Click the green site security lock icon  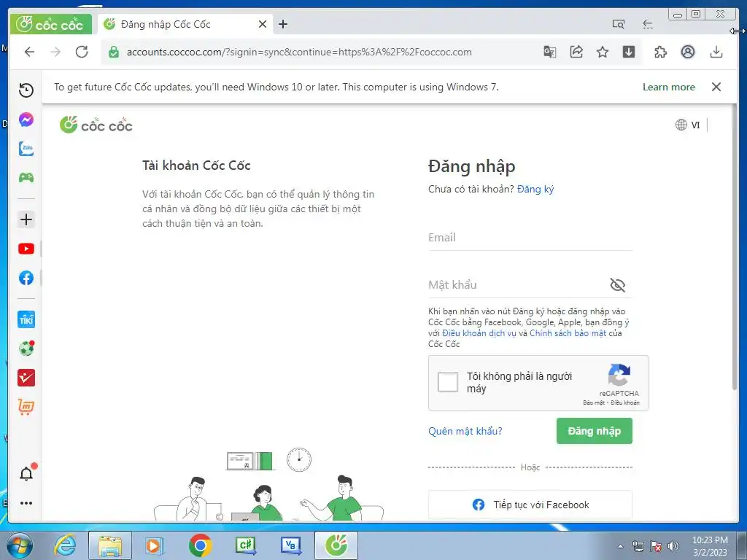pos(113,52)
